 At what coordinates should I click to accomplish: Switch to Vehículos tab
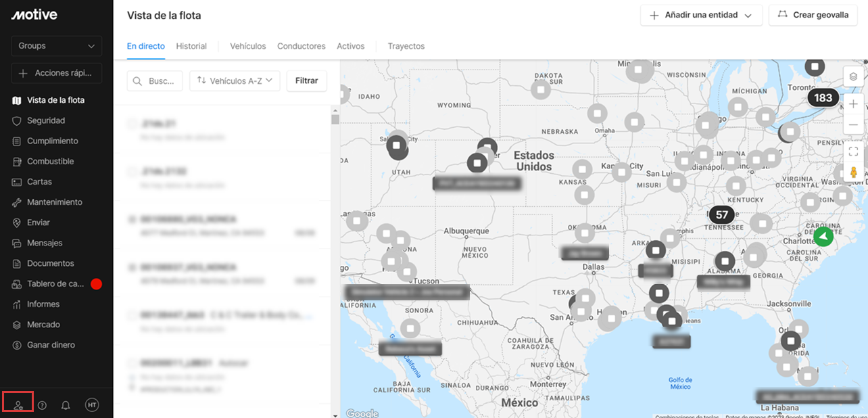pos(248,46)
